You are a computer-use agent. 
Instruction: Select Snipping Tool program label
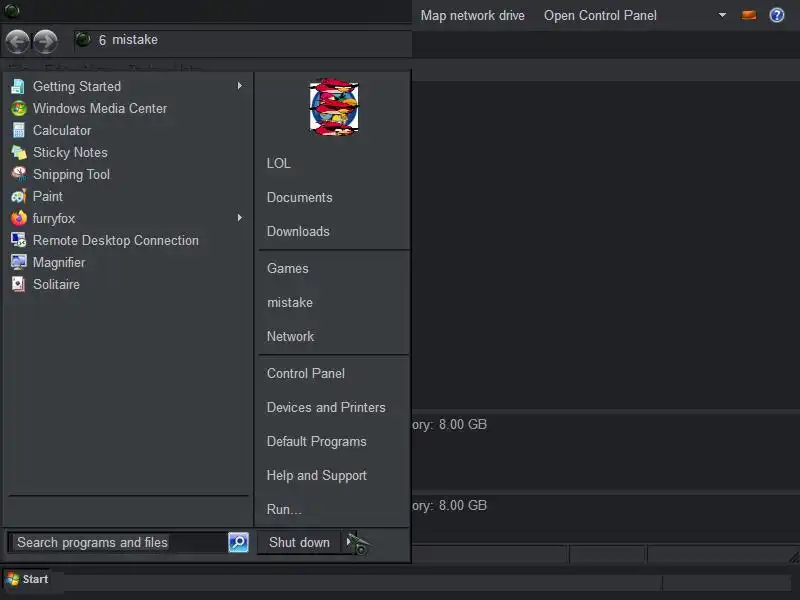pos(71,174)
